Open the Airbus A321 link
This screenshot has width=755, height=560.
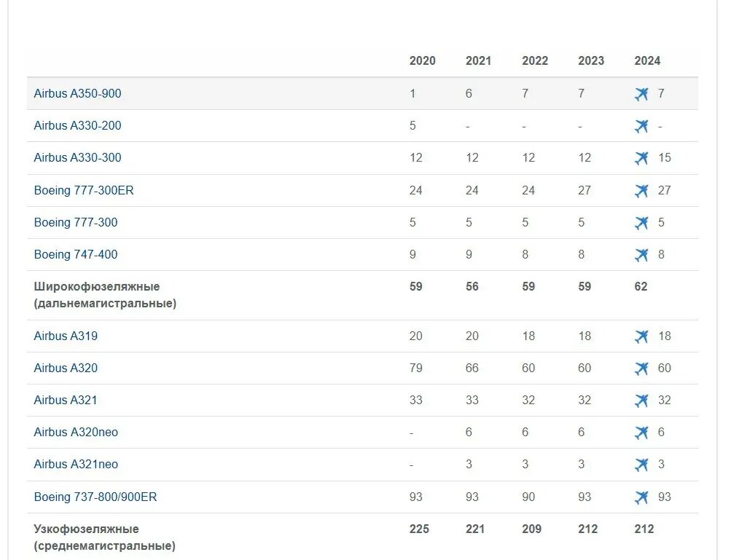66,400
